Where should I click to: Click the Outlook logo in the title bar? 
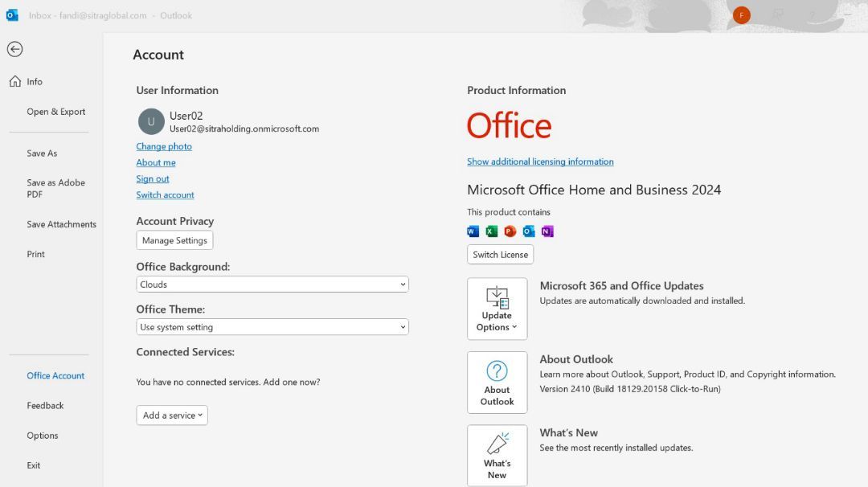[12, 15]
